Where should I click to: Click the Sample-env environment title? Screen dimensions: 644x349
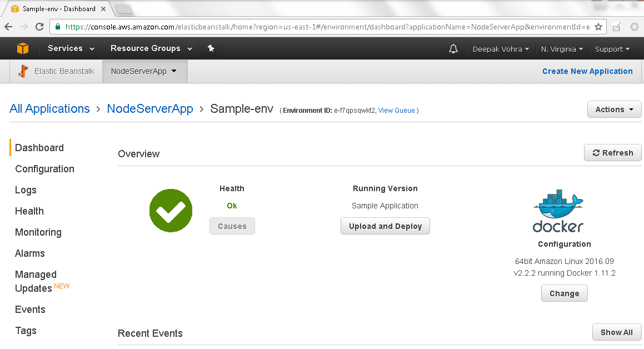coord(242,109)
